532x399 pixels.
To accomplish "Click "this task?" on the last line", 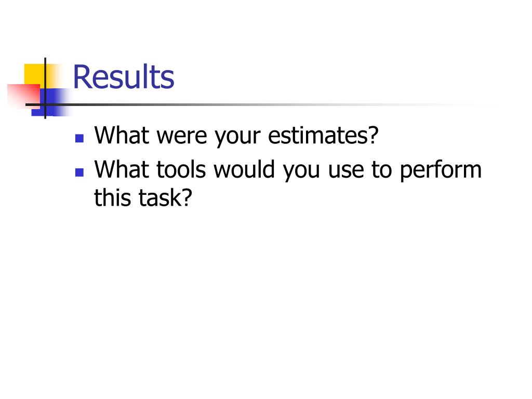I will click(x=143, y=198).
